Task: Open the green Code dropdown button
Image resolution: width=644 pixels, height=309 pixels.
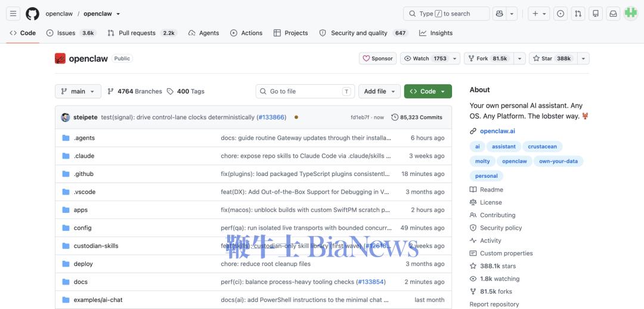Action: point(428,91)
